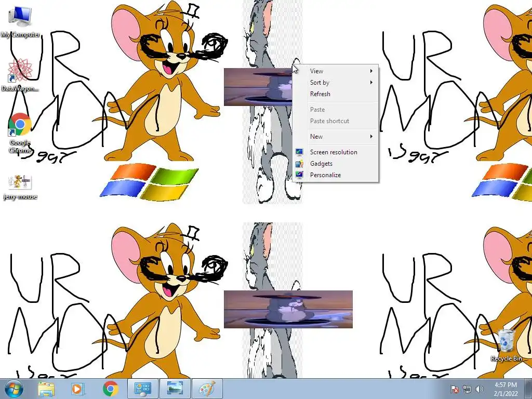Open Chrome from the taskbar

pyautogui.click(x=110, y=389)
